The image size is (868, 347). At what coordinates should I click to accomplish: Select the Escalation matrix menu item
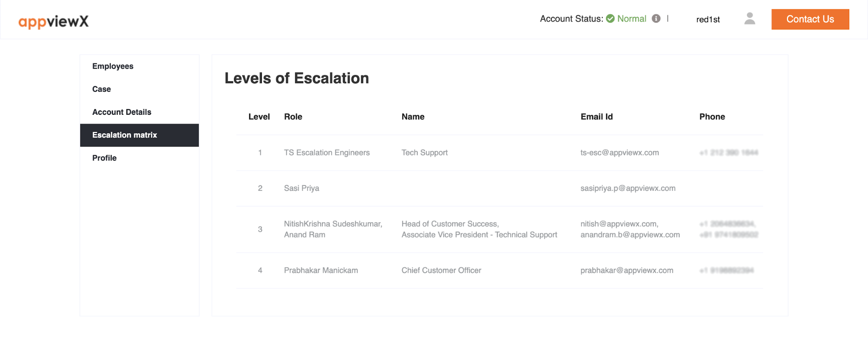pos(125,135)
